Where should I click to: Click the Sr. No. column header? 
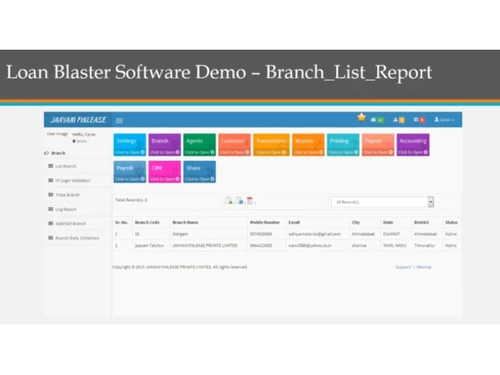click(x=121, y=222)
